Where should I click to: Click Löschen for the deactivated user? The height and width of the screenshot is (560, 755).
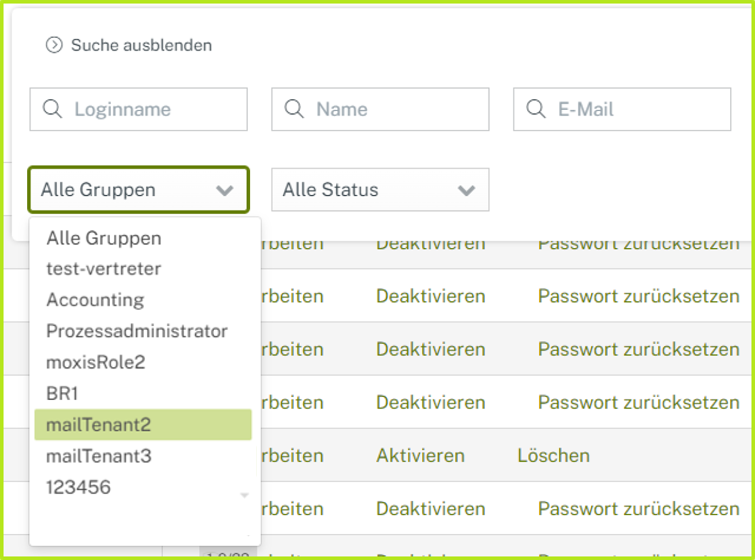553,455
